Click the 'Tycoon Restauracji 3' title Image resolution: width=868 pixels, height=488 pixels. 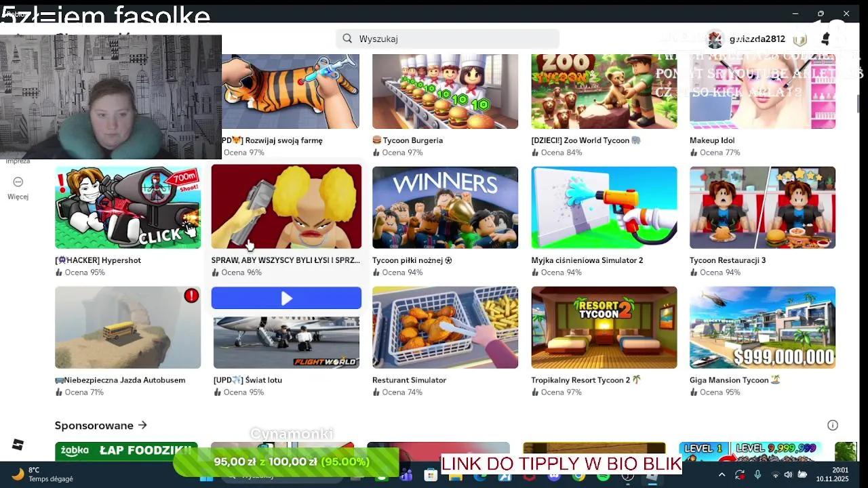pyautogui.click(x=728, y=260)
